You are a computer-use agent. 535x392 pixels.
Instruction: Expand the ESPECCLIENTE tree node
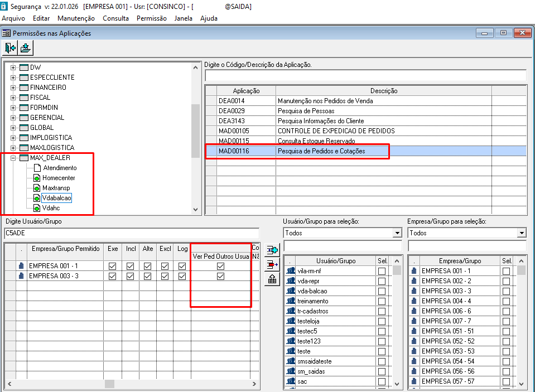(x=13, y=78)
